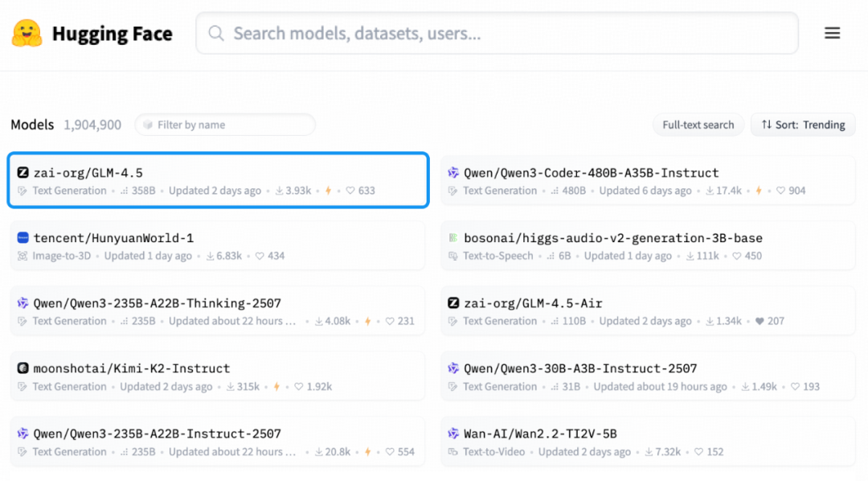Click 'Updated about 19 hours ago' text
The image size is (868, 481).
click(x=661, y=386)
